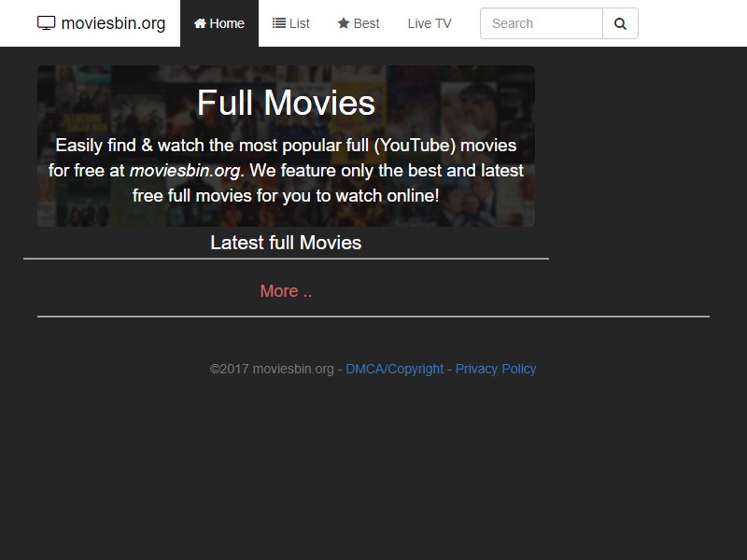Screen dimensions: 747x560
Task: Open the DMCA/Copyright link
Action: click(394, 369)
